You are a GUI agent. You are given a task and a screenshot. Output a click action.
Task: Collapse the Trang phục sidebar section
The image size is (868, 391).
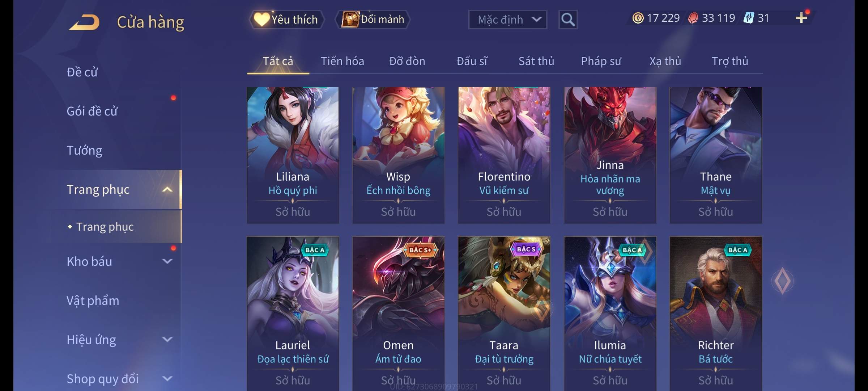(167, 189)
